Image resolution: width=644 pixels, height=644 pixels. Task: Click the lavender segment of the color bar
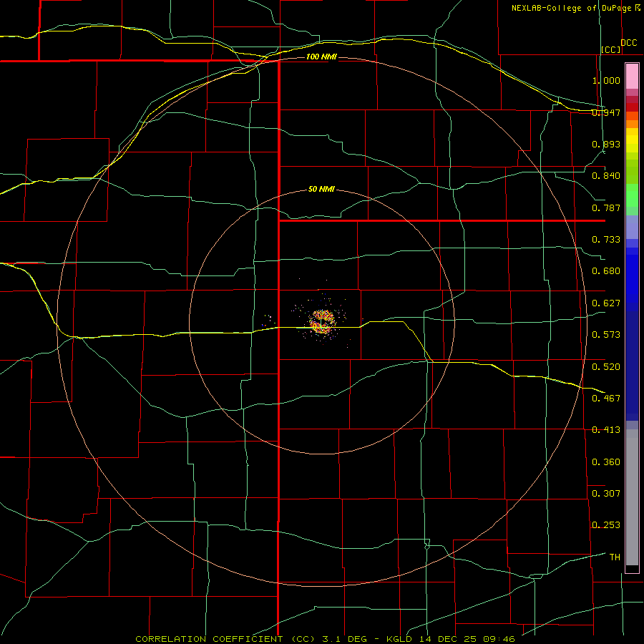[x=632, y=227]
